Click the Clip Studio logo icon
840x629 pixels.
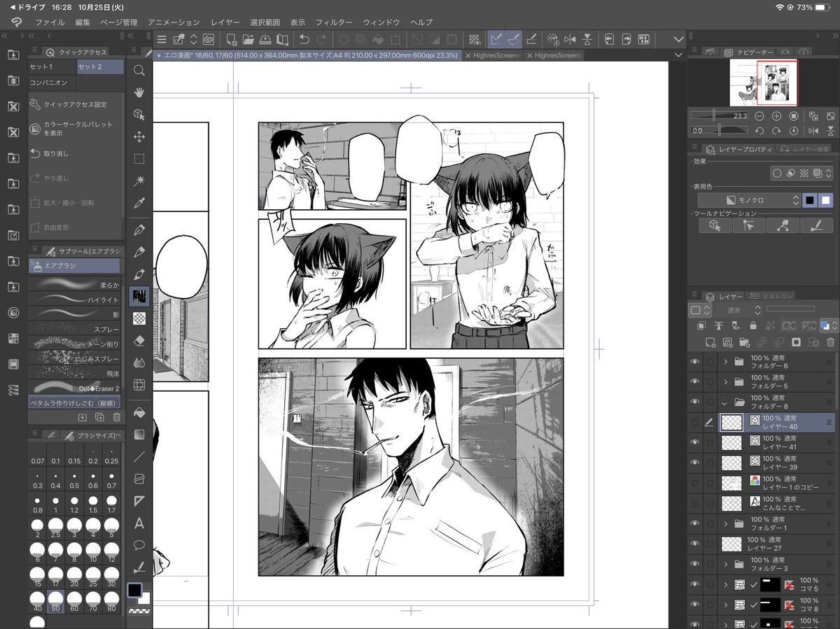click(15, 22)
